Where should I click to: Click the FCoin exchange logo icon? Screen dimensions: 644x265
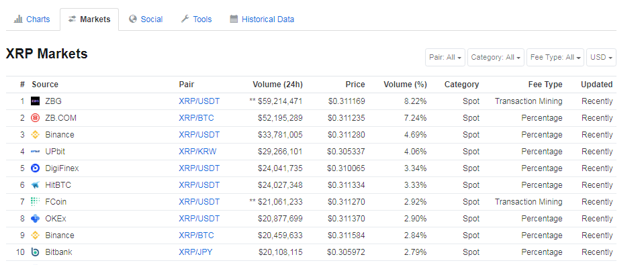pyautogui.click(x=36, y=202)
